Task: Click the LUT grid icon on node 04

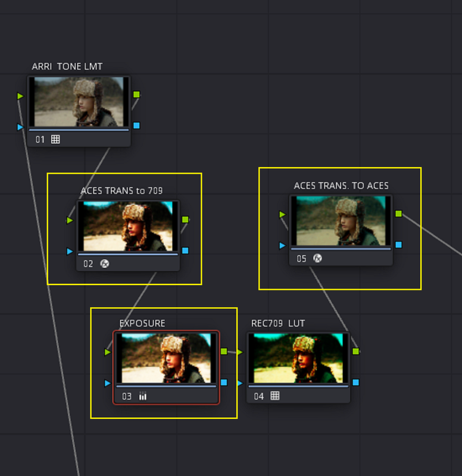Action: click(x=275, y=396)
